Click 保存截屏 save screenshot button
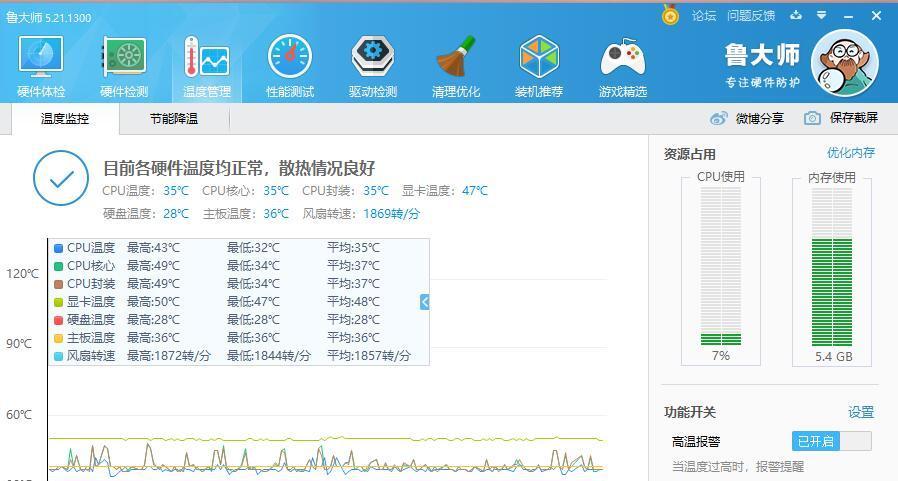898x481 pixels. tap(853, 118)
